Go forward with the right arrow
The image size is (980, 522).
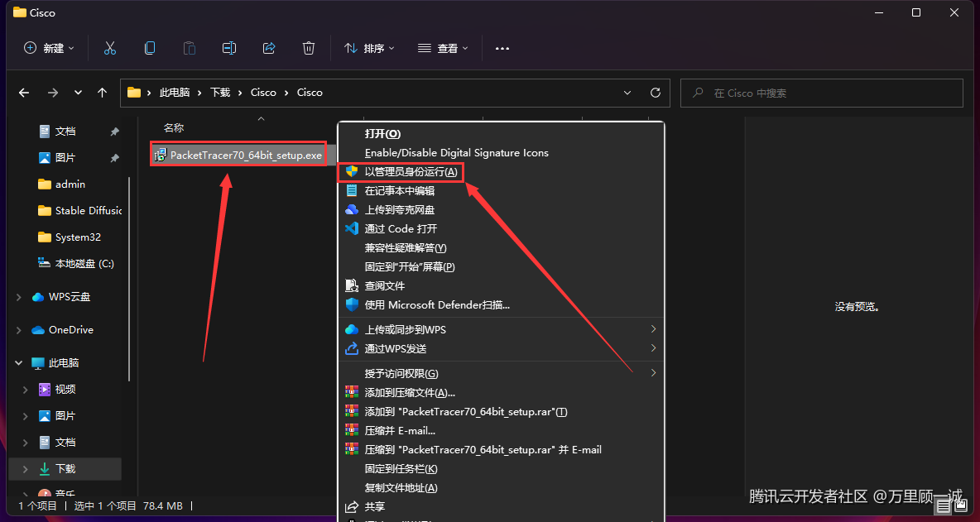(52, 93)
